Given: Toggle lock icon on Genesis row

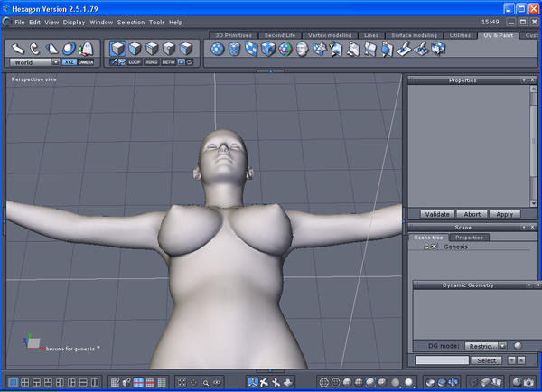Looking at the screenshot, I should [x=426, y=247].
